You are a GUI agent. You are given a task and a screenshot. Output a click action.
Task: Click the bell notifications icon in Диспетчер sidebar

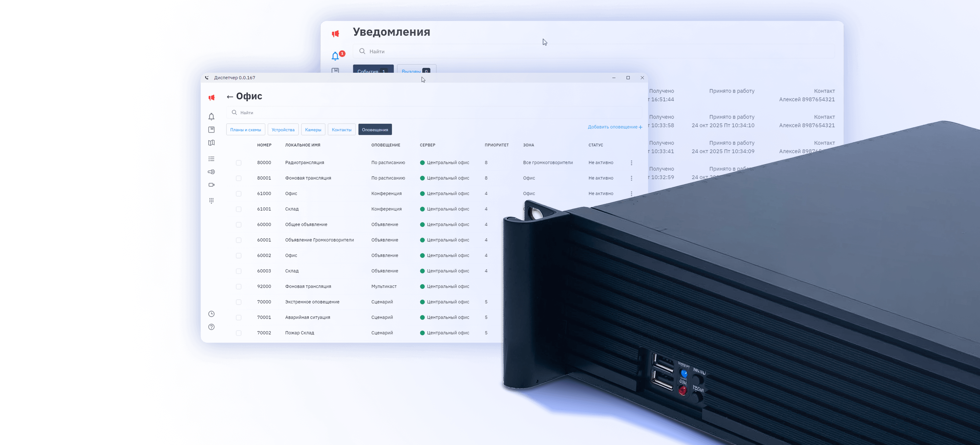[x=211, y=117]
